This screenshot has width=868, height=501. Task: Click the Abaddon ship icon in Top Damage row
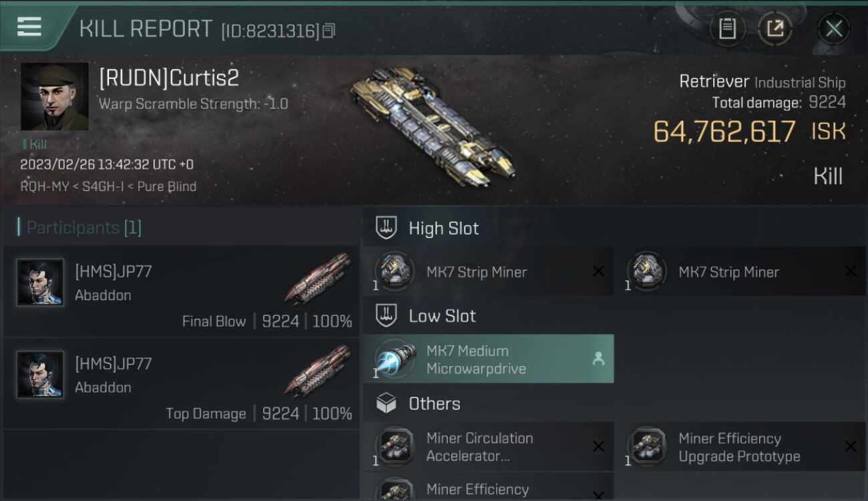(x=318, y=370)
